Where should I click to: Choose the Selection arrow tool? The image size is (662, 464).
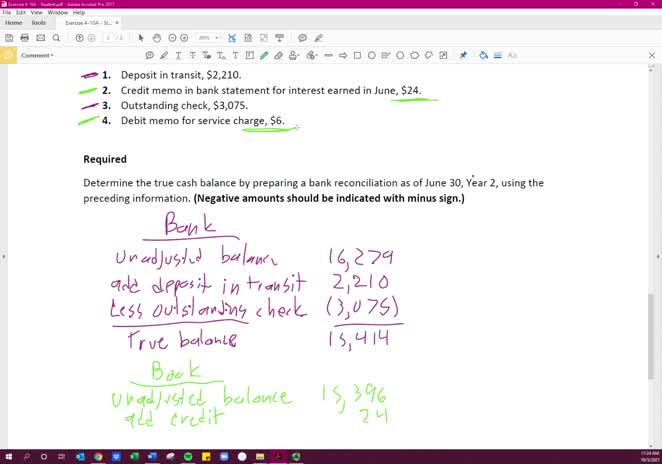(x=141, y=38)
